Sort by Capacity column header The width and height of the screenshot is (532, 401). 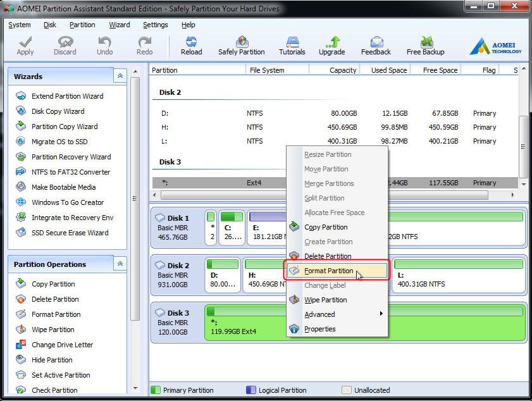point(334,70)
